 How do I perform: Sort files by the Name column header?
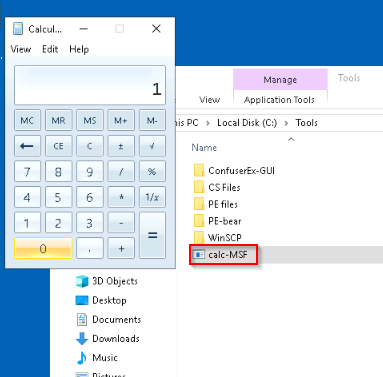click(x=204, y=148)
